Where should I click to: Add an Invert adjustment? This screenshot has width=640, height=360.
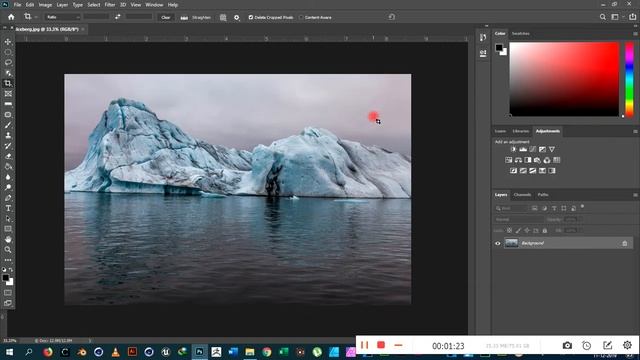pyautogui.click(x=513, y=171)
